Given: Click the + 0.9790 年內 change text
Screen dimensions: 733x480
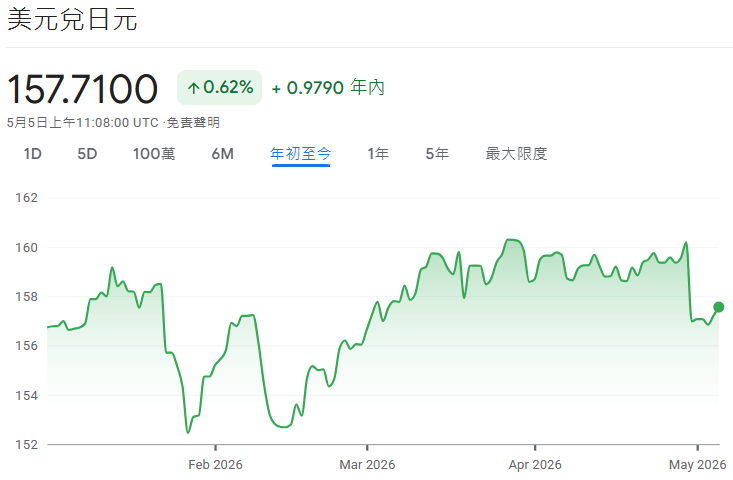Looking at the screenshot, I should click(x=328, y=87).
